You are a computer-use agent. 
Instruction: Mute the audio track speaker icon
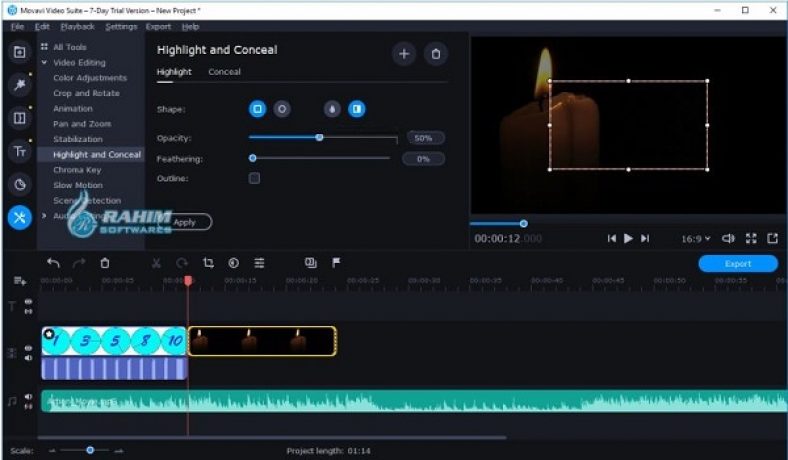28,397
